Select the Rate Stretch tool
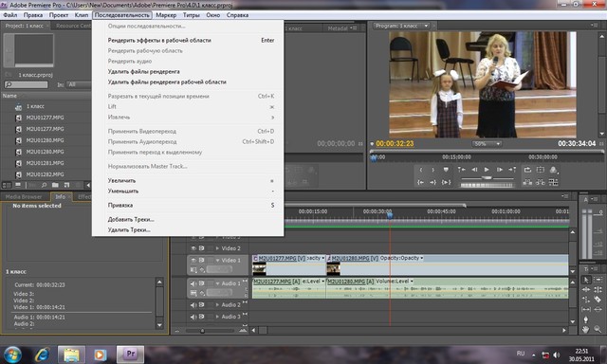This screenshot has width=607, height=364. click(586, 300)
